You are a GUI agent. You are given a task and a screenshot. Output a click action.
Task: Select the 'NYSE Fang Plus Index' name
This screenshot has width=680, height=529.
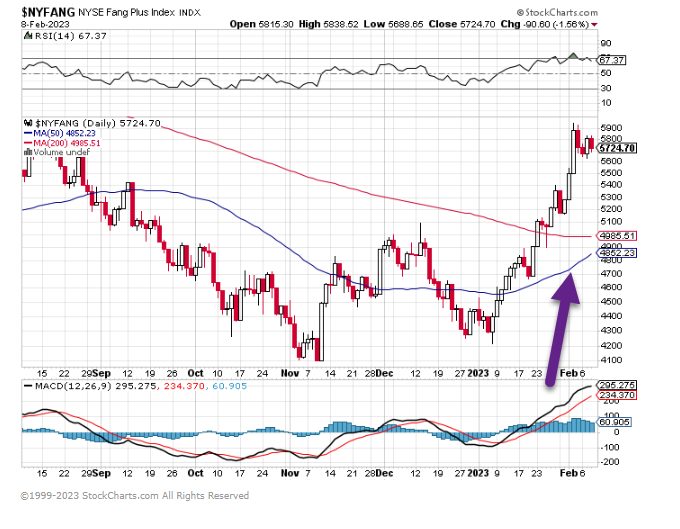coord(127,13)
